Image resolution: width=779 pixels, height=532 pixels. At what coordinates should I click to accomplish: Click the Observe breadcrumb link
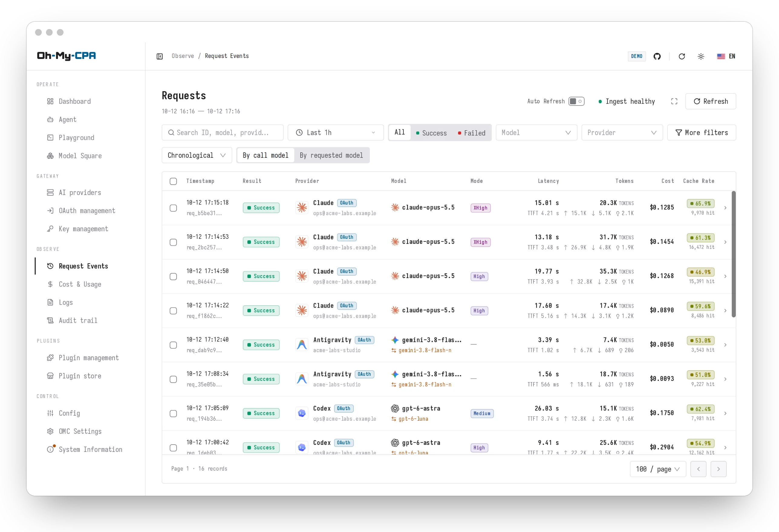pos(183,56)
